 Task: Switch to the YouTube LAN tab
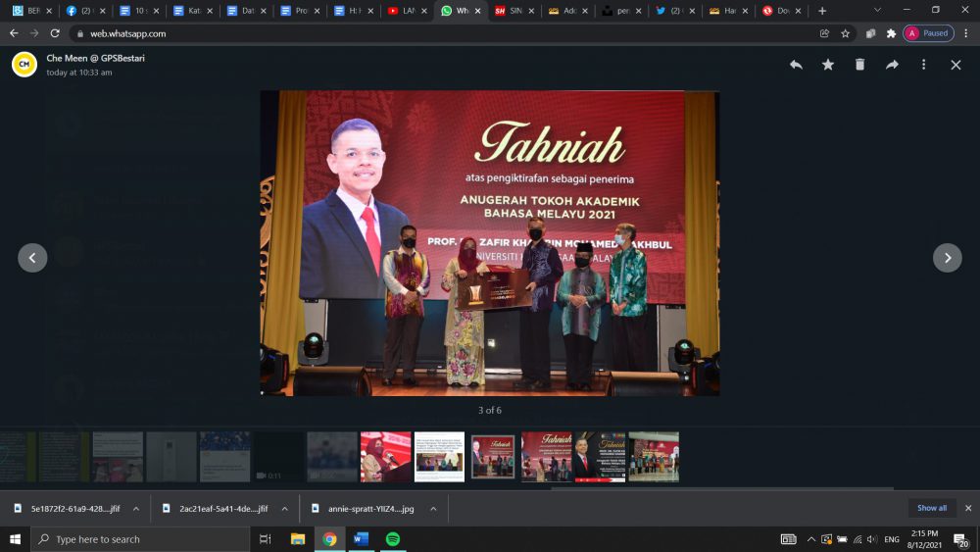(x=407, y=11)
